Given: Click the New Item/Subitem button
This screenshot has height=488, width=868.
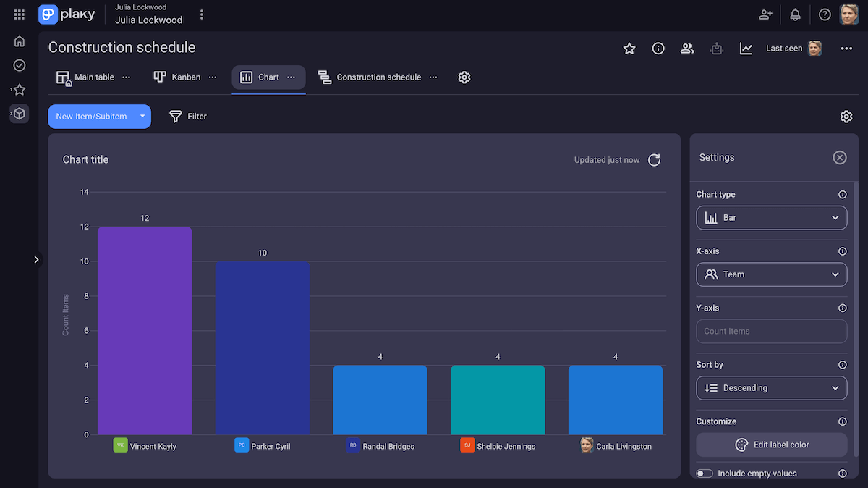Looking at the screenshot, I should (x=92, y=116).
